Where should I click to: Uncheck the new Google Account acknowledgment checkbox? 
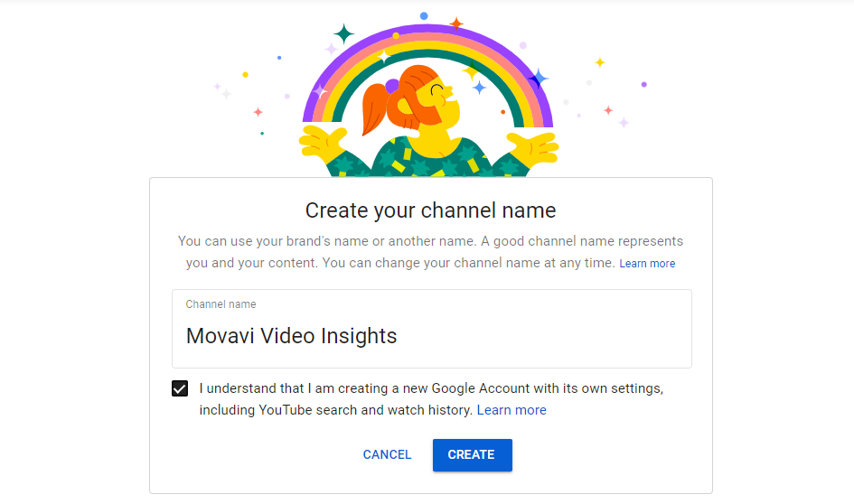pos(180,388)
